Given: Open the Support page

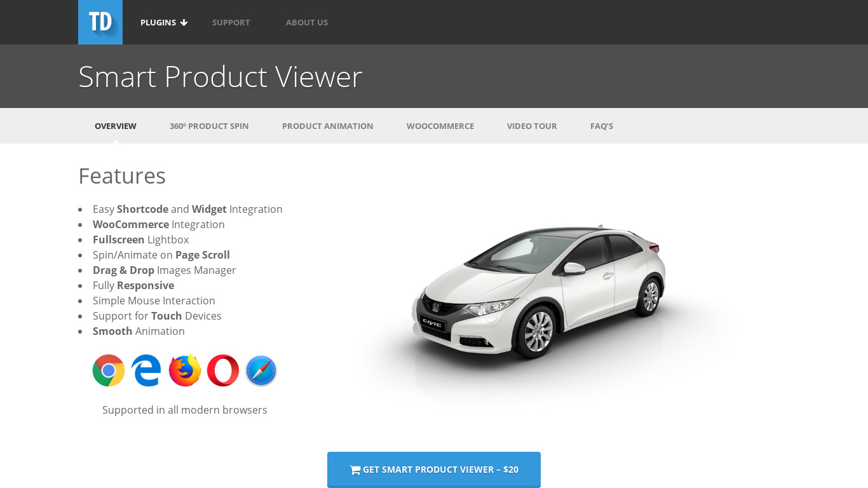Looking at the screenshot, I should pos(231,22).
